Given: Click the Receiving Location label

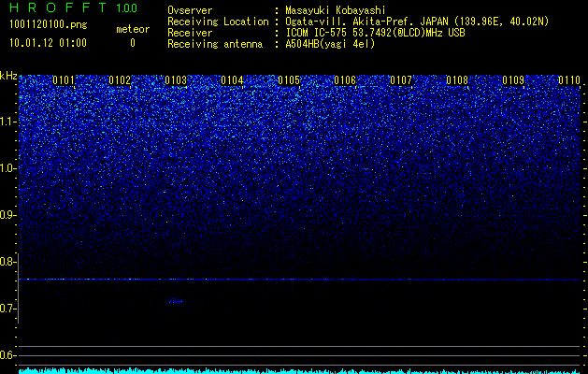Looking at the screenshot, I should pos(218,22).
